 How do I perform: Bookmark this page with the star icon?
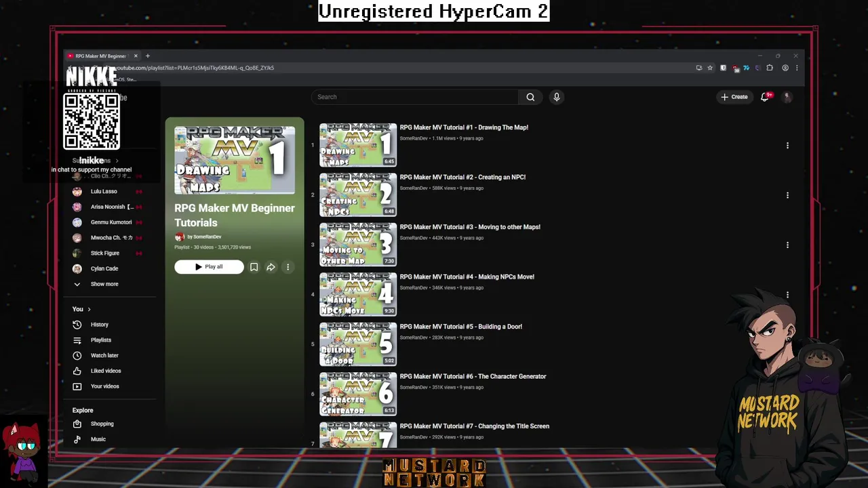[x=710, y=68]
